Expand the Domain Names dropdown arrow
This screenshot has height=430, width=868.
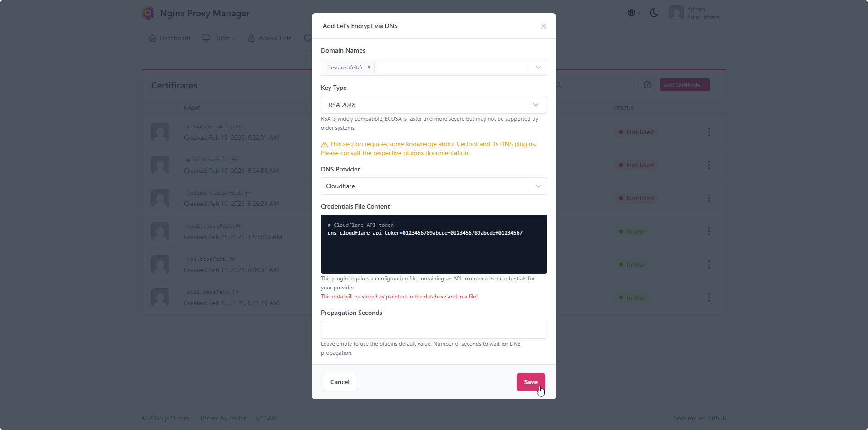tap(538, 67)
